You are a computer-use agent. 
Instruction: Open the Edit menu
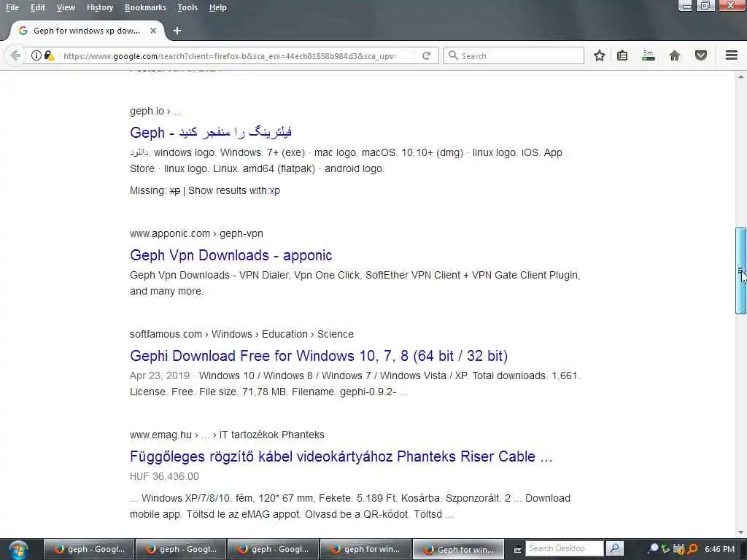click(38, 7)
